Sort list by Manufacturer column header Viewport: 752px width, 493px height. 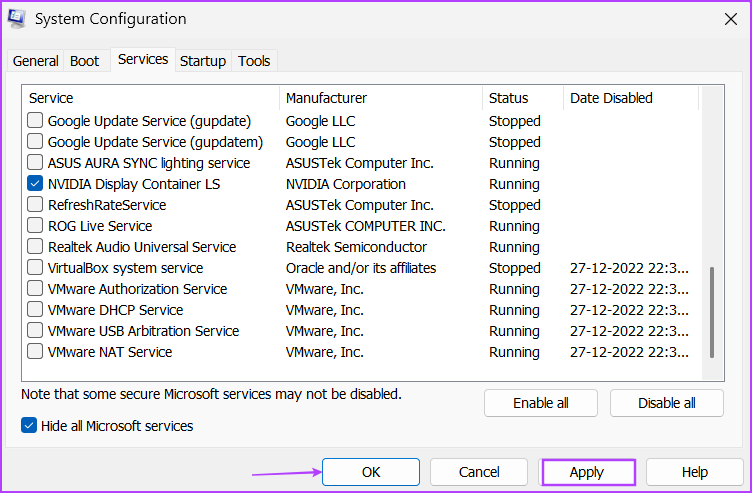click(x=381, y=98)
